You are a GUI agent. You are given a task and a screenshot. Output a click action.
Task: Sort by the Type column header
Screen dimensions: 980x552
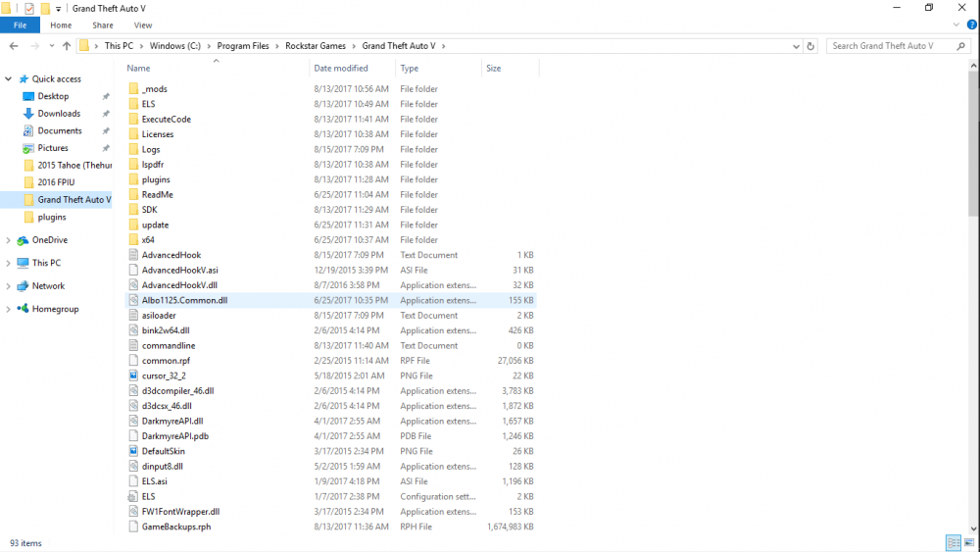410,68
